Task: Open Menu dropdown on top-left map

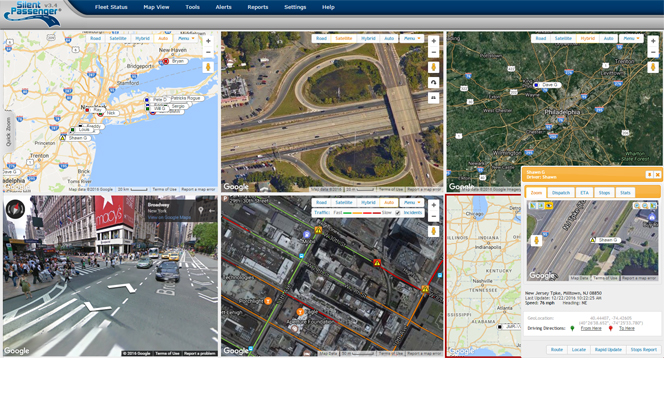Action: pyautogui.click(x=186, y=38)
